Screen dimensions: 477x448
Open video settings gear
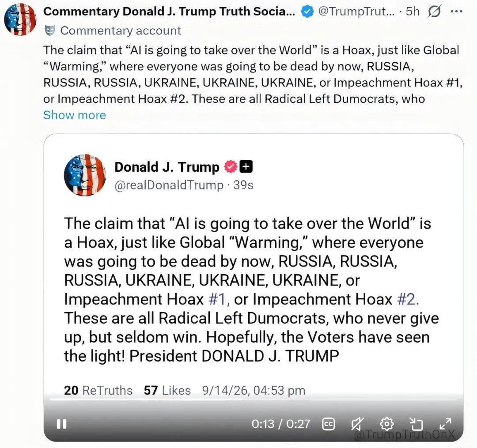tap(386, 424)
